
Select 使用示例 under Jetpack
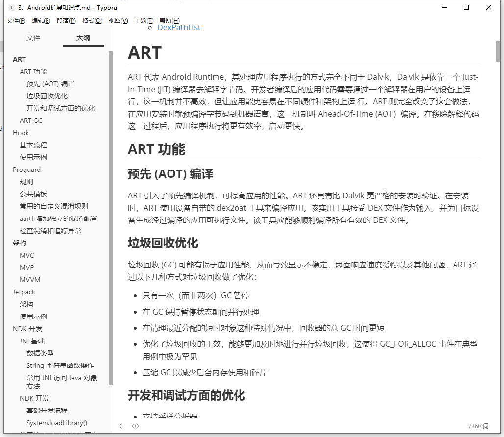[x=33, y=317]
